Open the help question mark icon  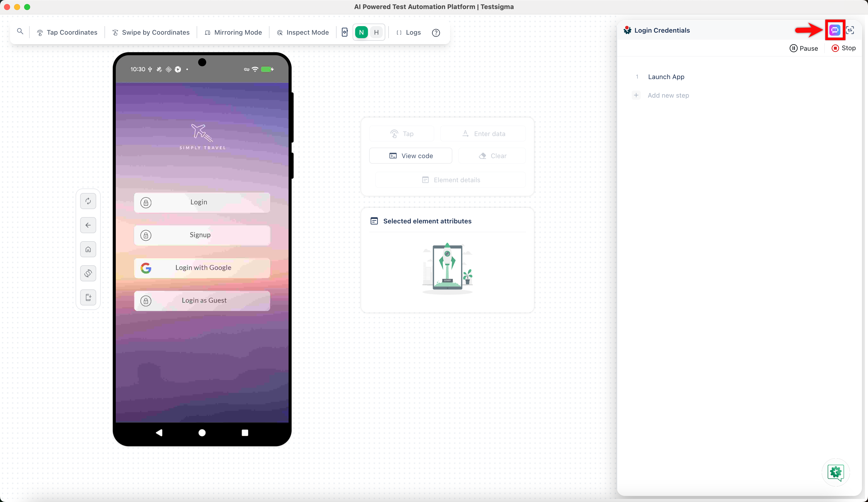[x=436, y=33]
